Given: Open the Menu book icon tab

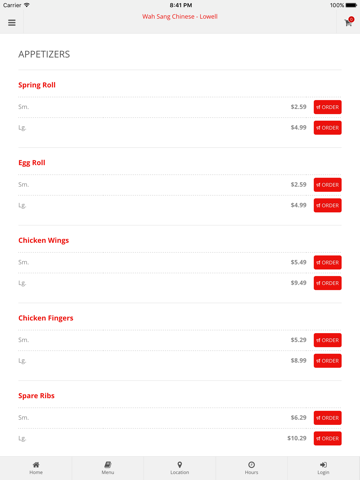Looking at the screenshot, I should (x=108, y=464).
